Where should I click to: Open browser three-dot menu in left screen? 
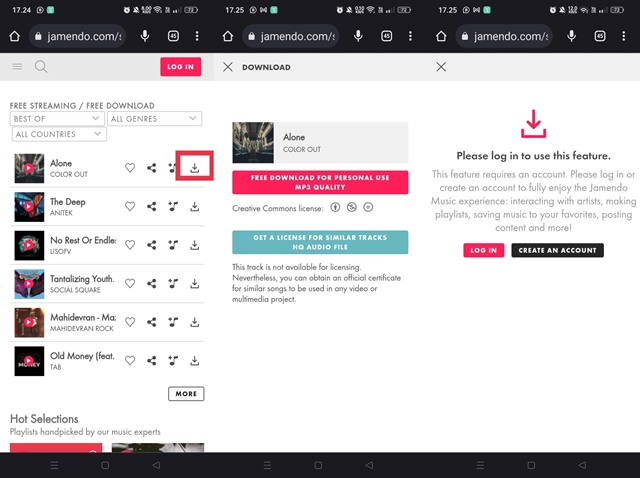pos(197,36)
